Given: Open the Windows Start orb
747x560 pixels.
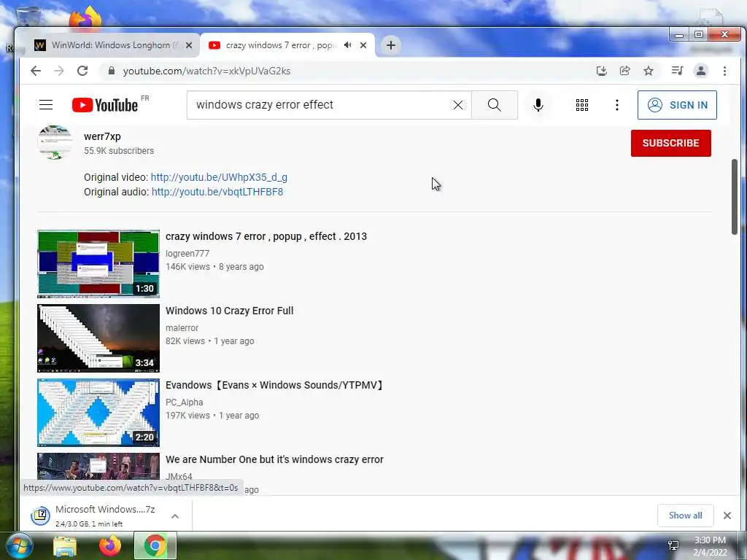Looking at the screenshot, I should [19, 545].
